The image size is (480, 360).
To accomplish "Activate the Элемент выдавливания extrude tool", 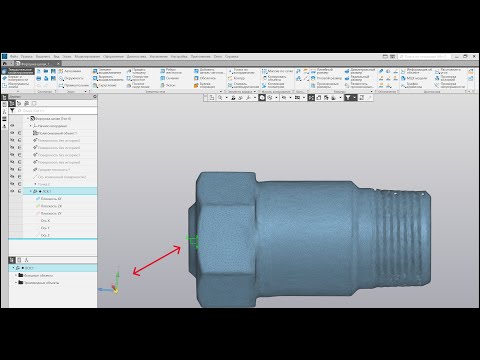I will click(108, 71).
